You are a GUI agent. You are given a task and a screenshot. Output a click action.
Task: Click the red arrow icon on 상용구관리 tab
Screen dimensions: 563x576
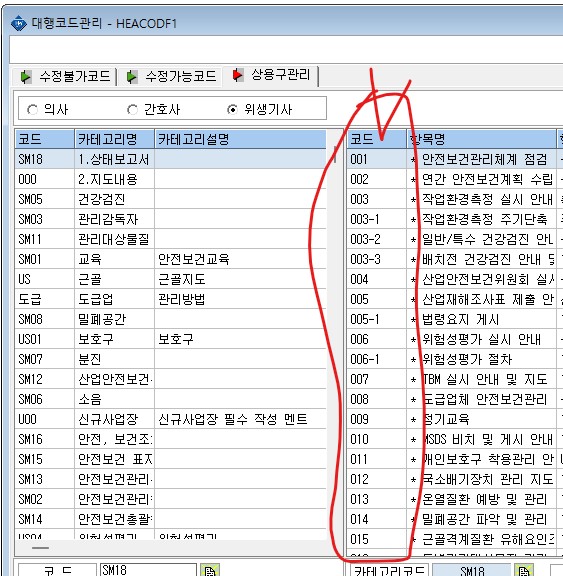click(238, 75)
